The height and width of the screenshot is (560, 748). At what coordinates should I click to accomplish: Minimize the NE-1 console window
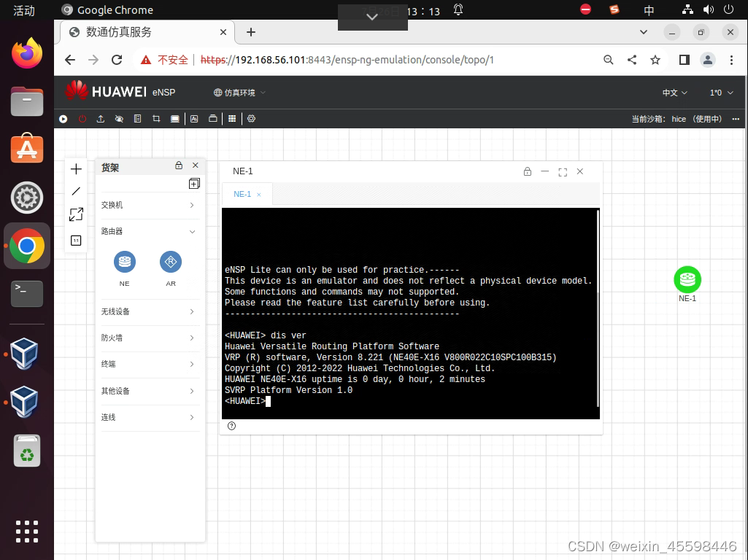(x=545, y=171)
